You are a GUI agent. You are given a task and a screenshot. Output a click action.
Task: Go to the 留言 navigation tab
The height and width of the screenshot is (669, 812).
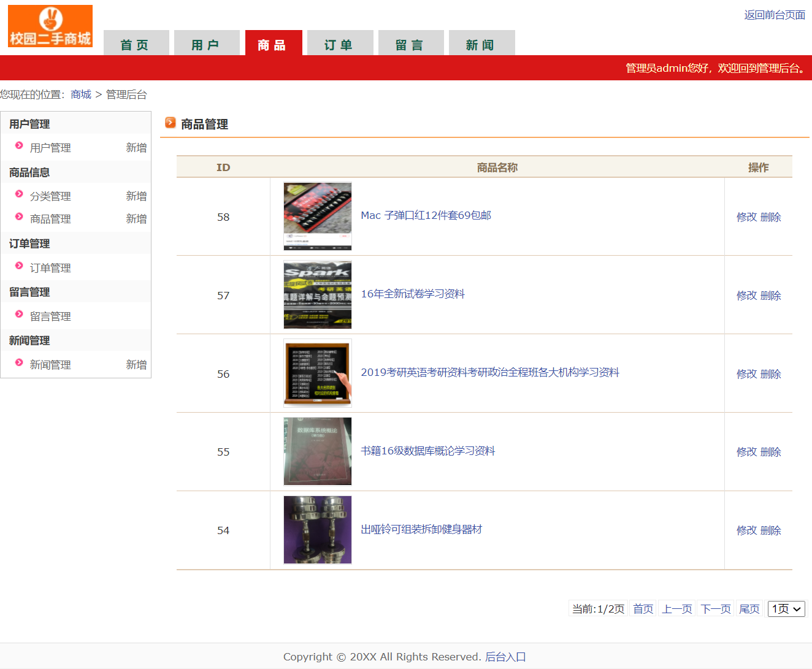[x=411, y=43]
